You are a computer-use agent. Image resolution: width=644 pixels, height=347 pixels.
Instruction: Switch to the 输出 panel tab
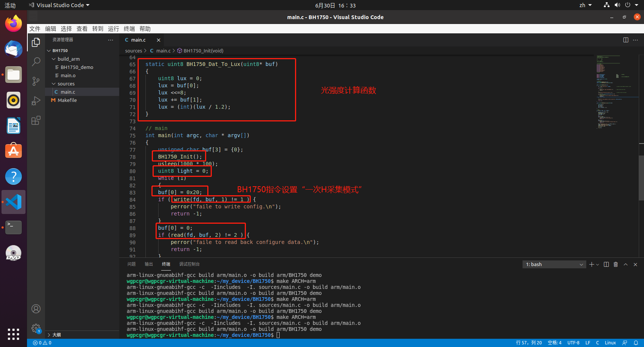[149, 264]
